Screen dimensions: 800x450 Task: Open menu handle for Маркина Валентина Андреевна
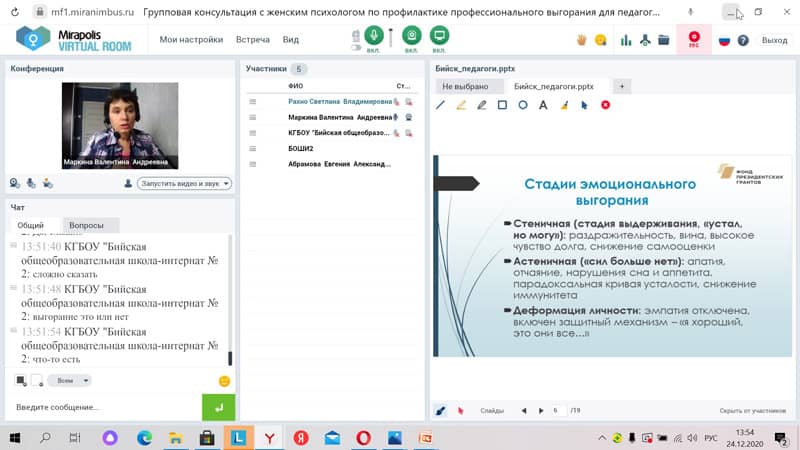[x=253, y=117]
